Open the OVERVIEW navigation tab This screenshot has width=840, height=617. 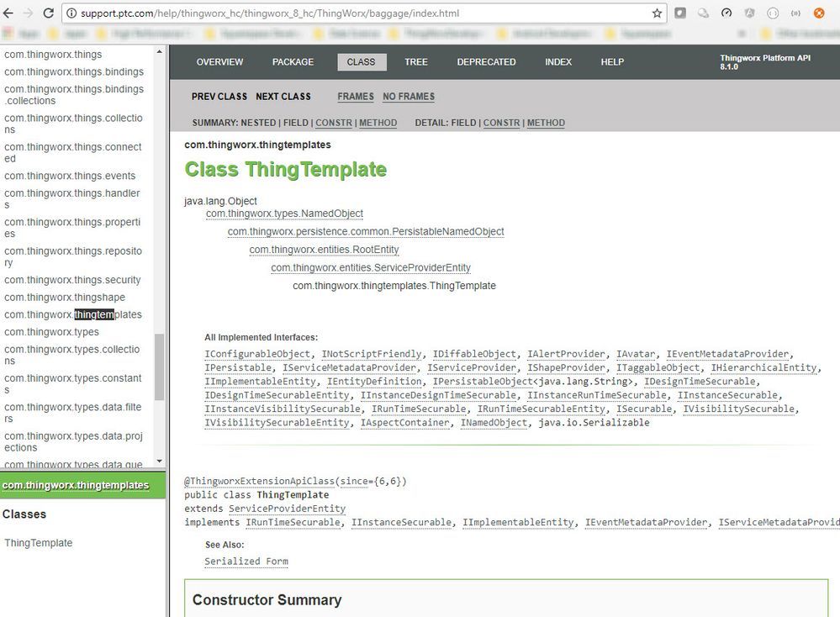219,62
